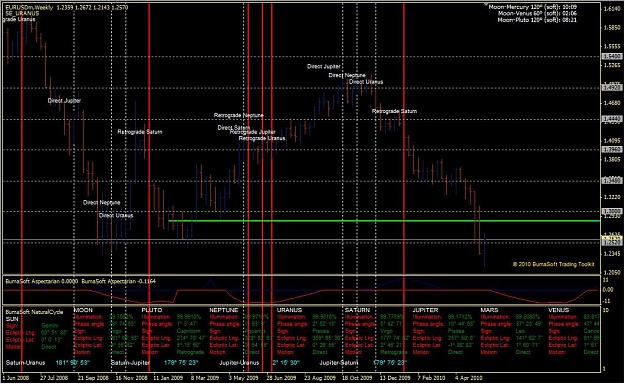This screenshot has width=625, height=384.
Task: Click the PLUTO column heading
Action: point(152,310)
